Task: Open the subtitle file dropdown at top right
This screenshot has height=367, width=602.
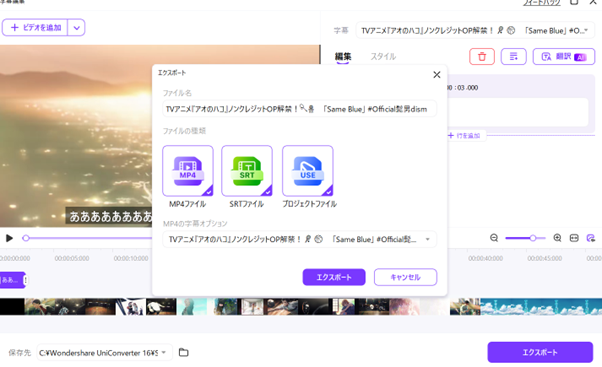Action: tap(475, 30)
